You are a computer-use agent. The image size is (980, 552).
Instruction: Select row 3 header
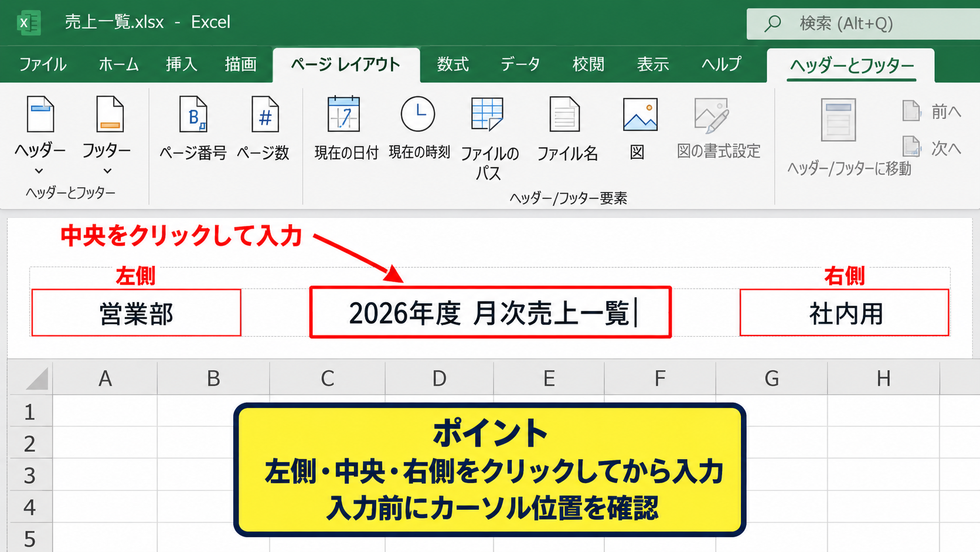point(30,475)
